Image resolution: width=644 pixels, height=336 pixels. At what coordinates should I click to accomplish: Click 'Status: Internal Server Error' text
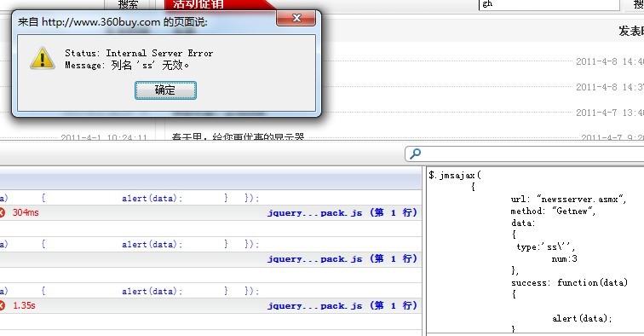(139, 53)
